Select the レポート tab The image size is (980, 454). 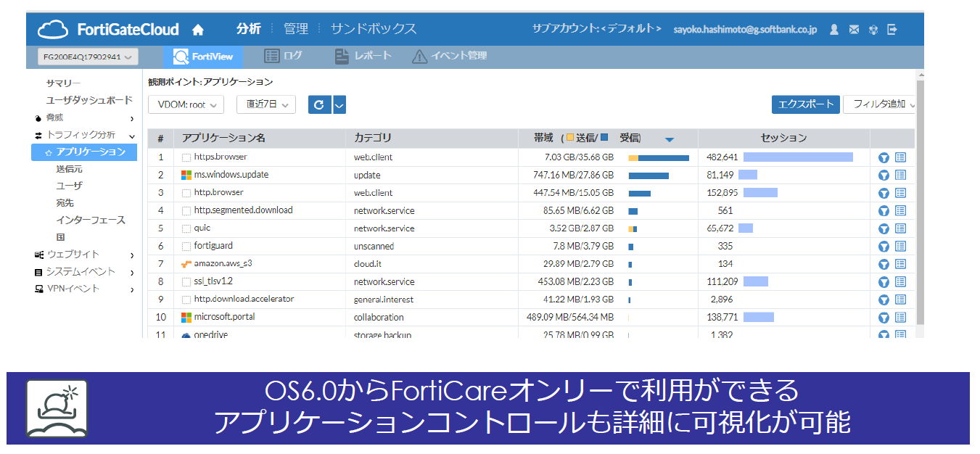[363, 56]
